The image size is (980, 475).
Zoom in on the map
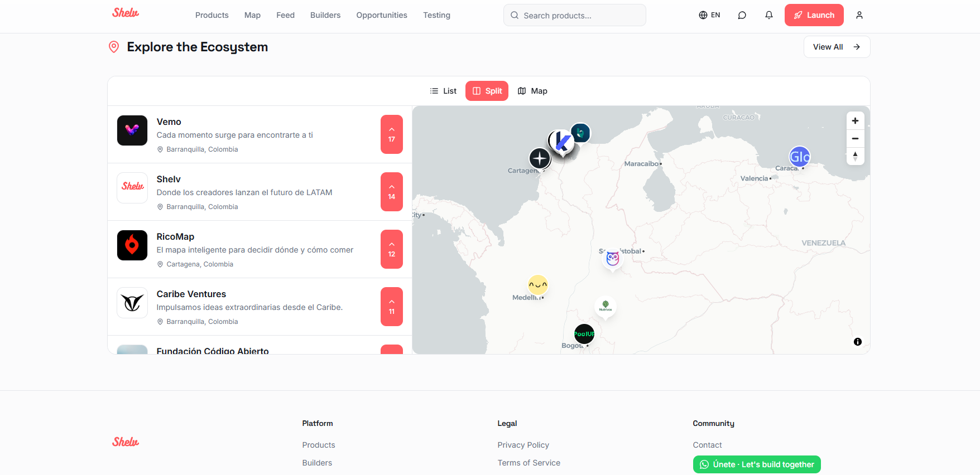click(x=855, y=121)
